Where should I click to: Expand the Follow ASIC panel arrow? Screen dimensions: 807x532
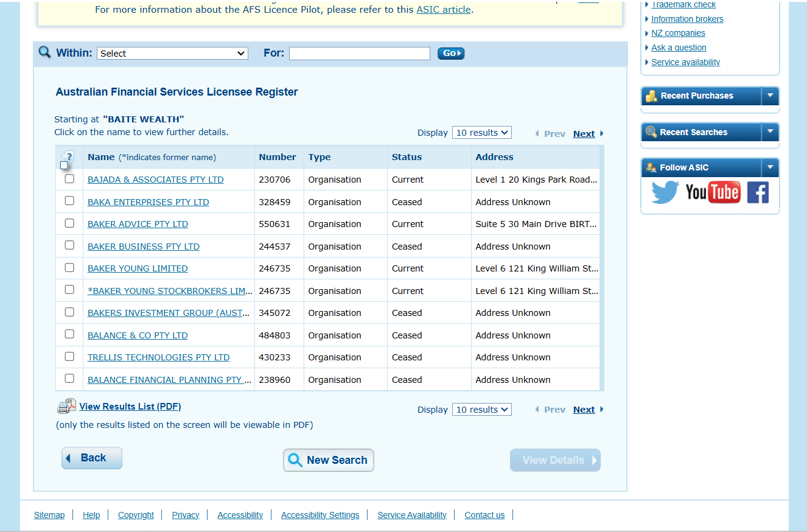pyautogui.click(x=770, y=167)
